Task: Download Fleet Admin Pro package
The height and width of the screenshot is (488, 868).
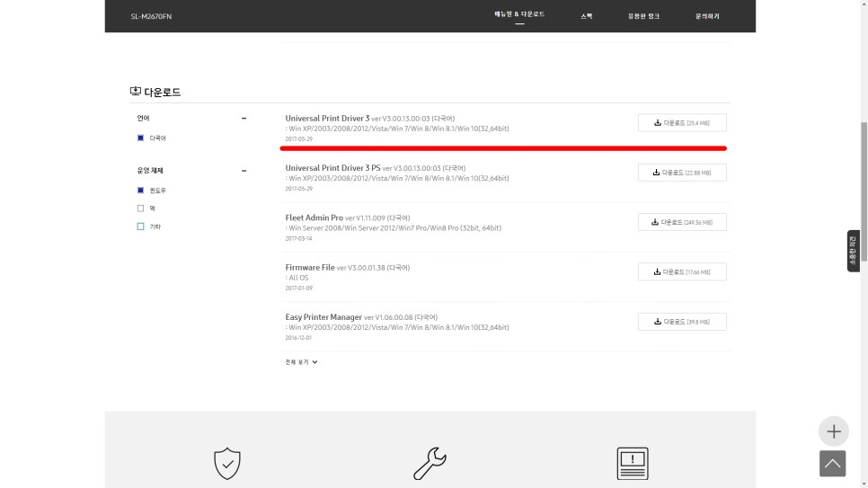Action: (682, 222)
